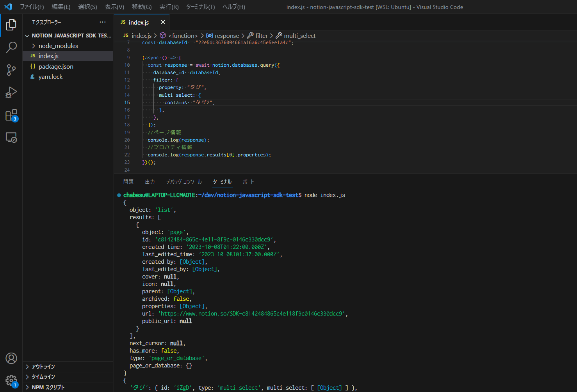The image size is (577, 392).
Task: Open the 実行(R) menu
Action: (169, 7)
